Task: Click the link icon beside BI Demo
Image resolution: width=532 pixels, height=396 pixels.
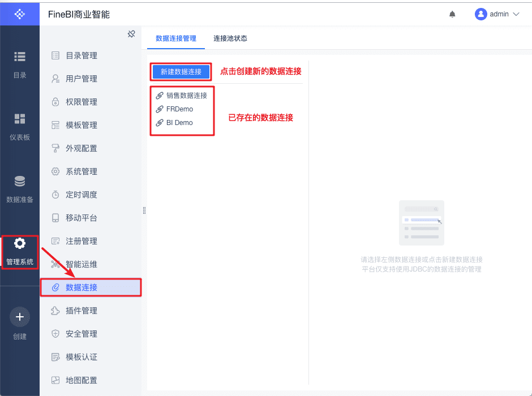Action: point(160,123)
